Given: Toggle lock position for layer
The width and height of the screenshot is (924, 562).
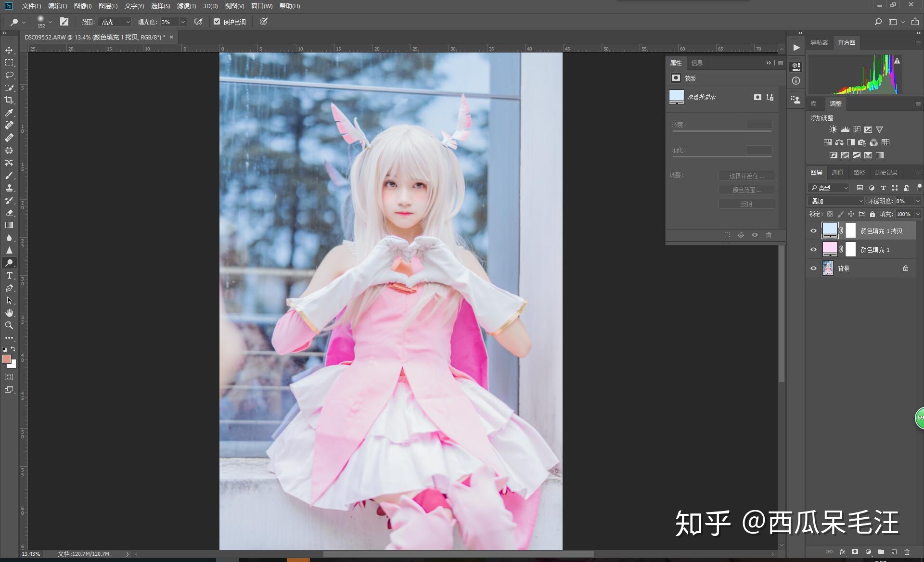Looking at the screenshot, I should pos(851,214).
